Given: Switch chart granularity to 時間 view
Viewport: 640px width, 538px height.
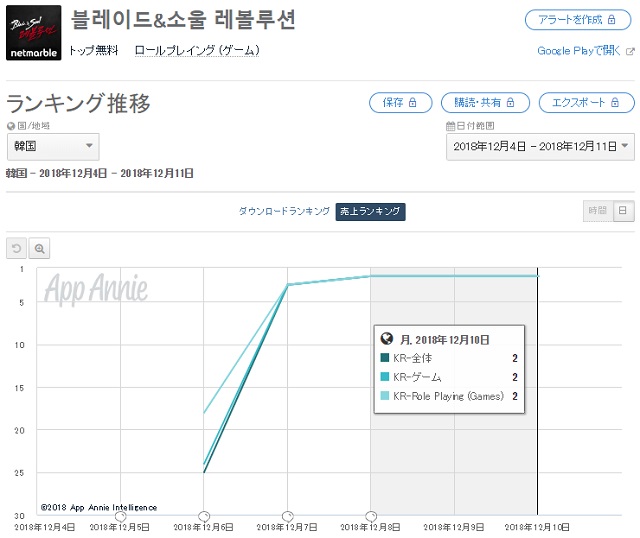Looking at the screenshot, I should tap(598, 211).
